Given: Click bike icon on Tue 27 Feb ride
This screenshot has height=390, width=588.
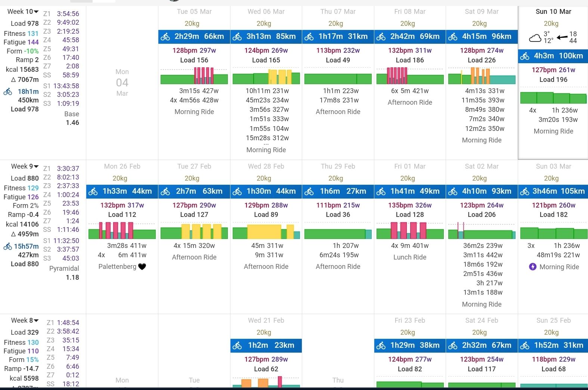Looking at the screenshot, I should pos(165,192).
